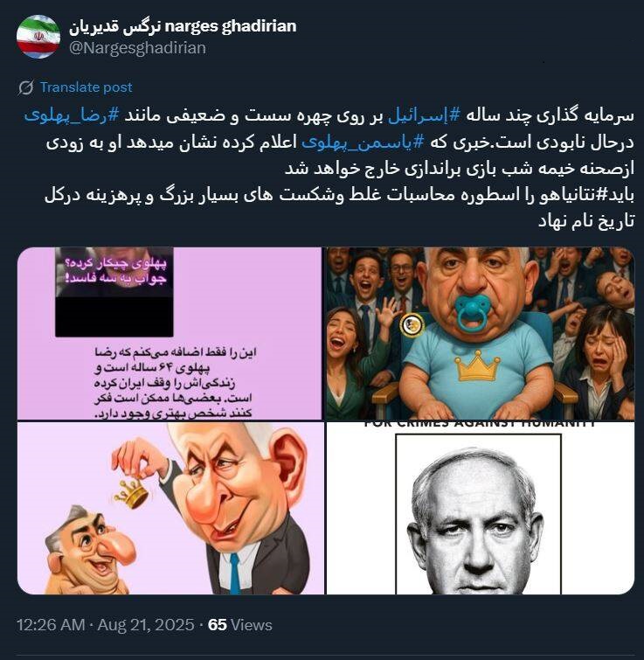Click the CRIMES AGAINST HUMANITY header text
644x660 pixels.
pyautogui.click(x=479, y=424)
